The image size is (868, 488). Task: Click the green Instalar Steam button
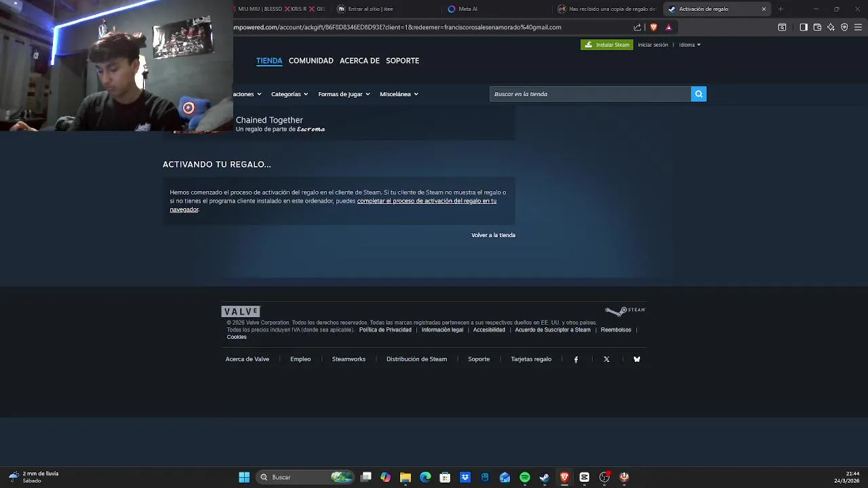click(607, 45)
